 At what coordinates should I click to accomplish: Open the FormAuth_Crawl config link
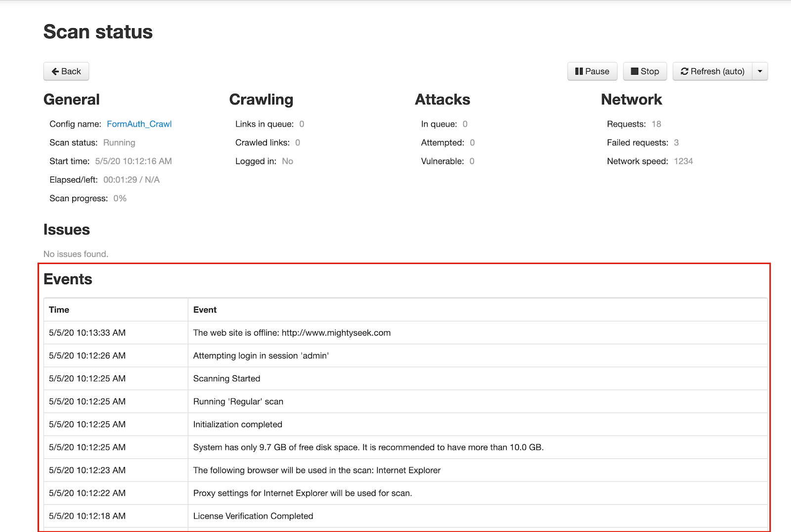139,124
